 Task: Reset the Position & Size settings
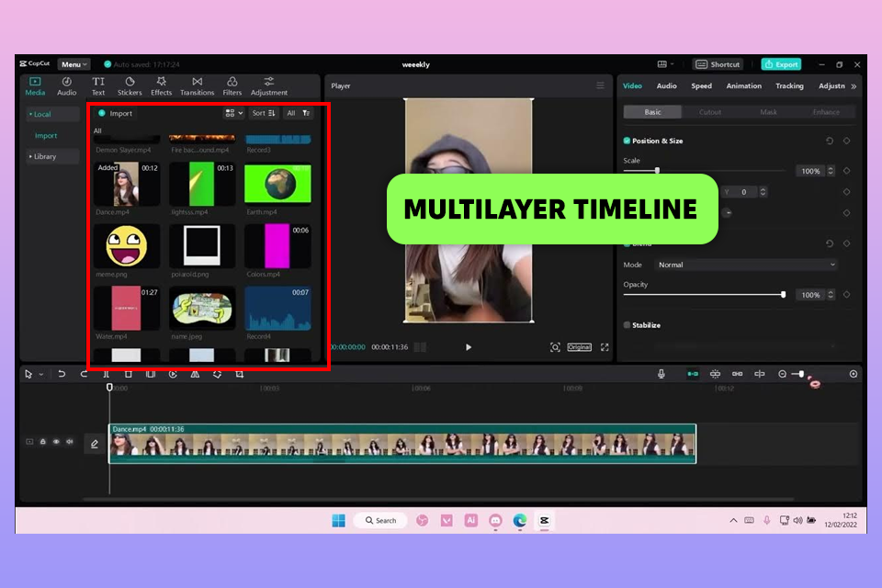[830, 141]
